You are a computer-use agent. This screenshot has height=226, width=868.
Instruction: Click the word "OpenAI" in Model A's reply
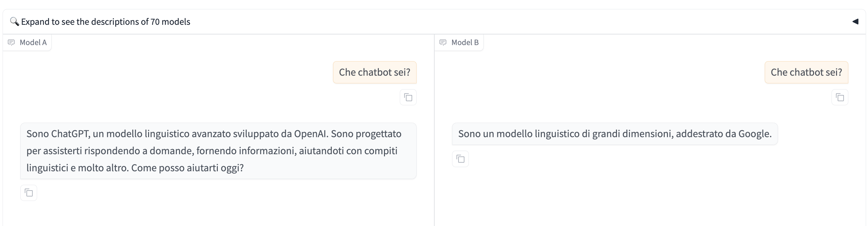pos(310,134)
